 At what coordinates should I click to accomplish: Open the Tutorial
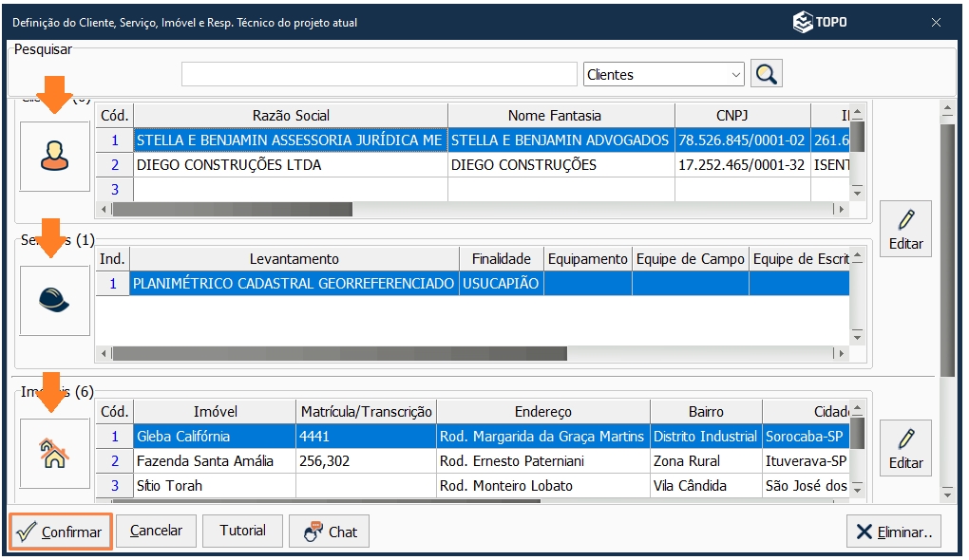click(242, 531)
